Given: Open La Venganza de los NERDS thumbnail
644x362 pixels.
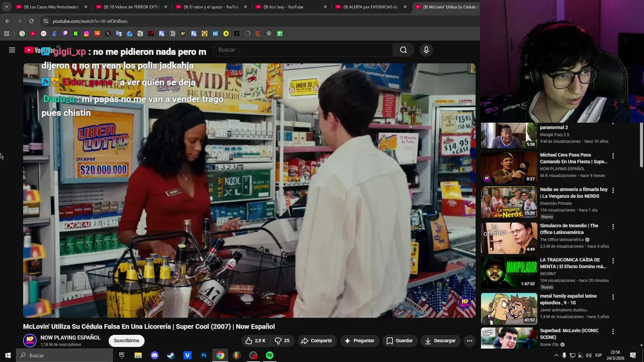Looking at the screenshot, I should tap(509, 202).
